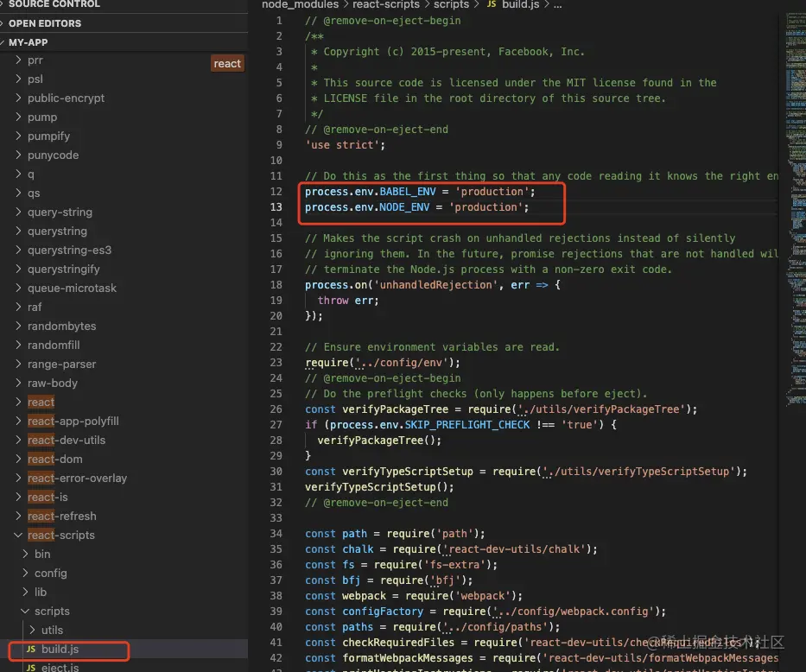Select the react-app-polyfill folder

click(73, 421)
